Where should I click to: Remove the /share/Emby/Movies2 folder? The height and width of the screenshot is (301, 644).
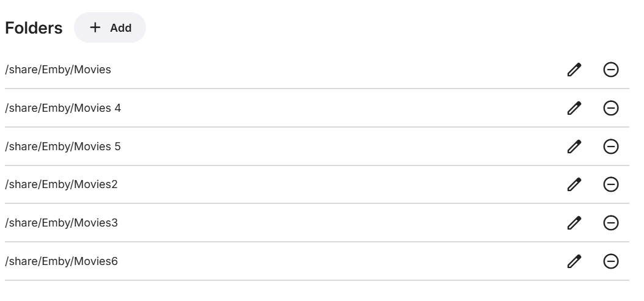(x=610, y=184)
